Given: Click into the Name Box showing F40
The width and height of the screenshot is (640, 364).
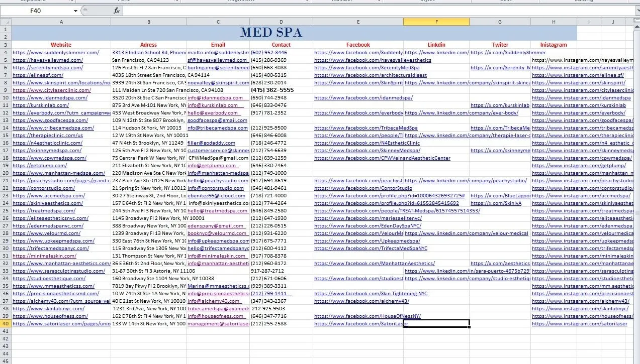Looking at the screenshot, I should pos(36,11).
